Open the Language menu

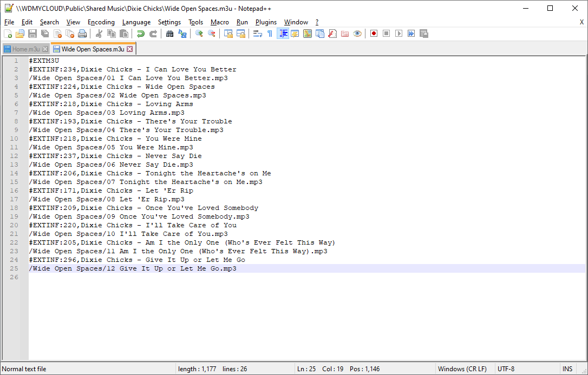click(136, 22)
